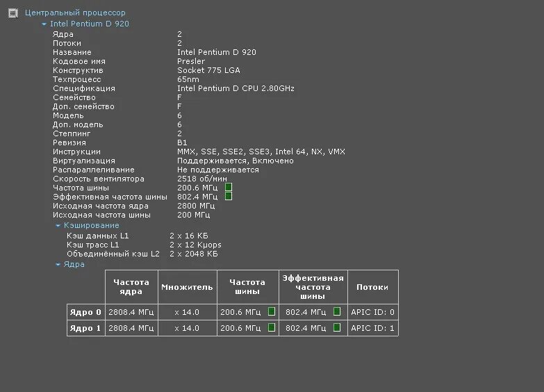Collapse the Кэширование section
This screenshot has width=544, height=392.
(x=58, y=226)
